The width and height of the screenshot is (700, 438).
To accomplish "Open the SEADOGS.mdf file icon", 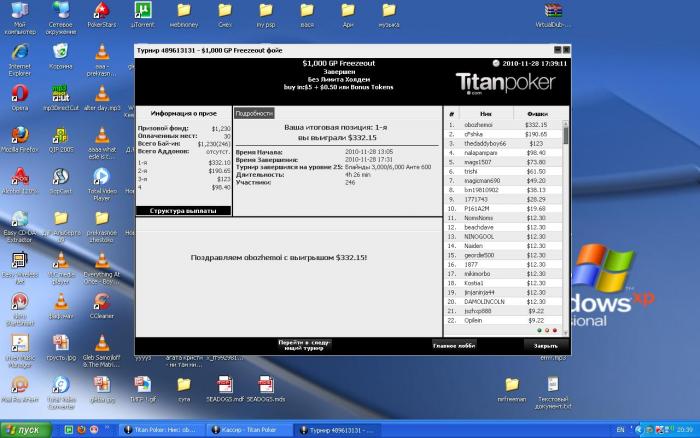I will pyautogui.click(x=225, y=388).
